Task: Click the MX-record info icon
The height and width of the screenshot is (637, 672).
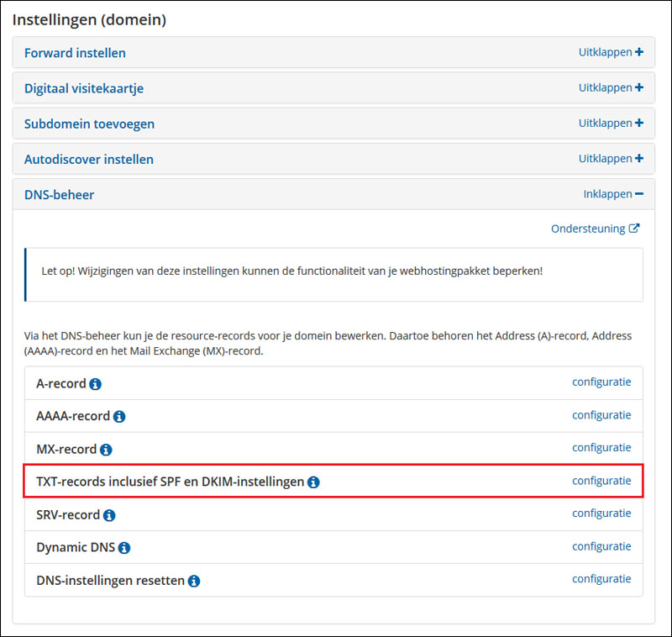Action: pos(106,450)
